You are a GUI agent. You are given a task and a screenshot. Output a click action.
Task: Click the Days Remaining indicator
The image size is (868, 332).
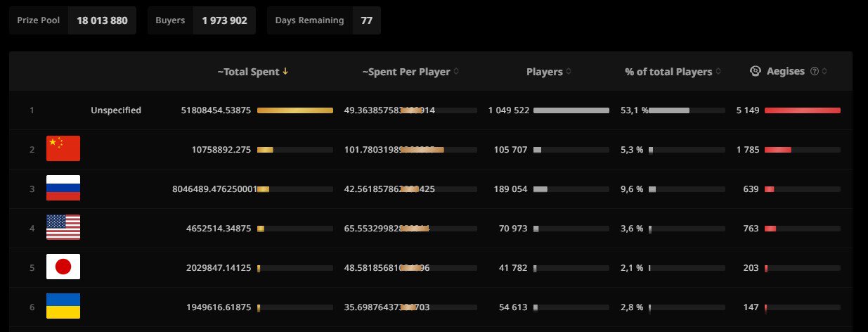pos(324,20)
